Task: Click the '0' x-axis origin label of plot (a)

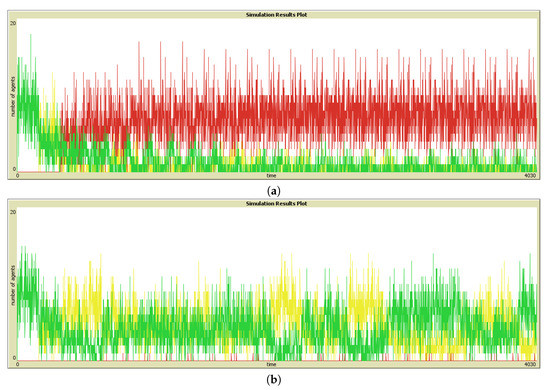Action: tap(18, 175)
